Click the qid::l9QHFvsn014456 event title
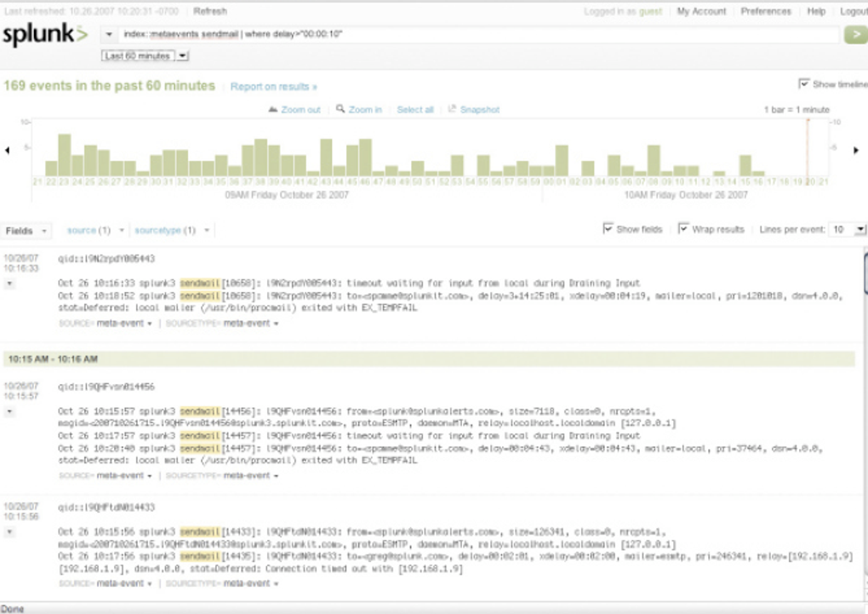Screen dimensions: 868x614 coord(106,387)
